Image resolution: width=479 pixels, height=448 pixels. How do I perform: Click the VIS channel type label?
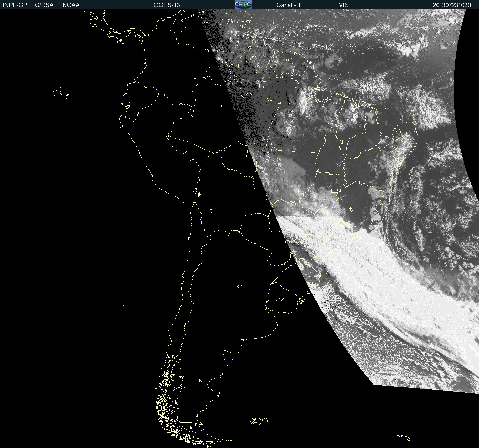point(344,5)
